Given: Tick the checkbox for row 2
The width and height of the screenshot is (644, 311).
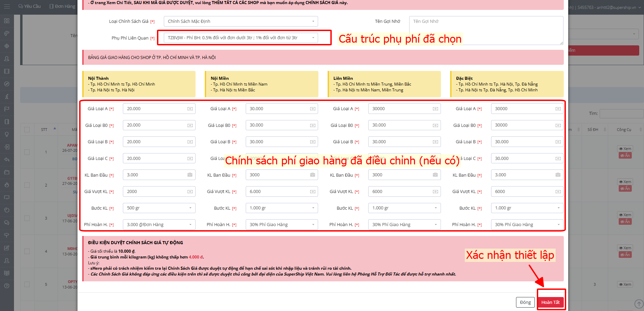Looking at the screenshot, I should click(27, 185).
